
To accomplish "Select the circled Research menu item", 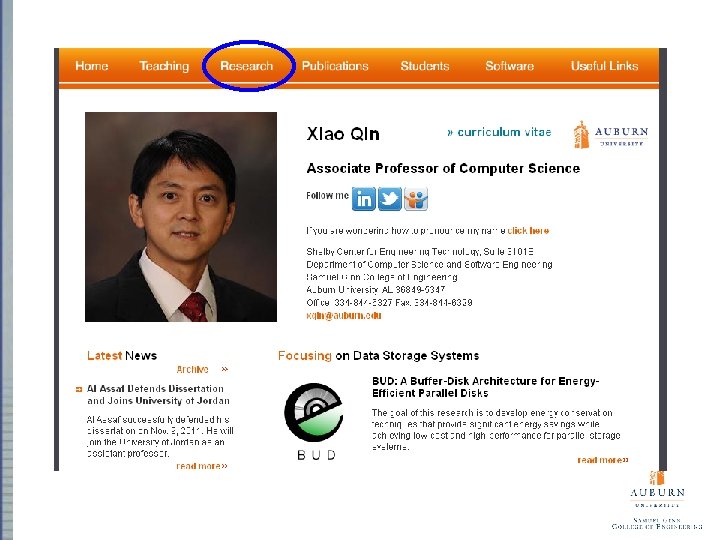I will pyautogui.click(x=247, y=66).
